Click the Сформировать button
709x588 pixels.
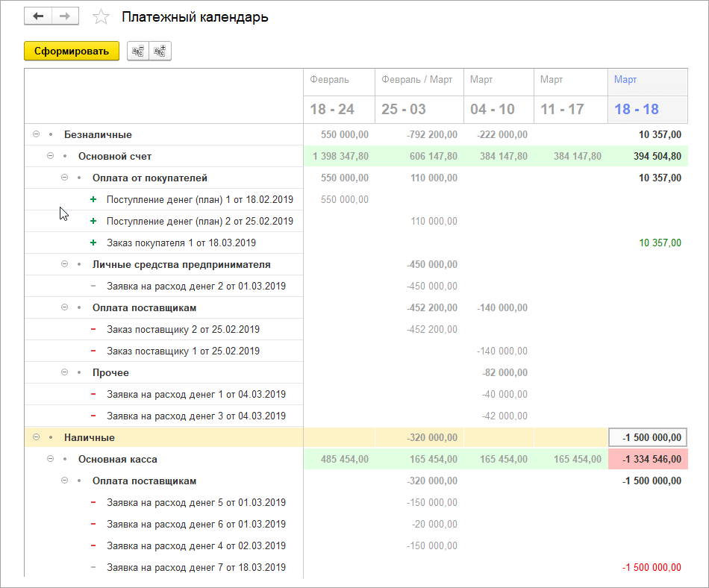[72, 51]
